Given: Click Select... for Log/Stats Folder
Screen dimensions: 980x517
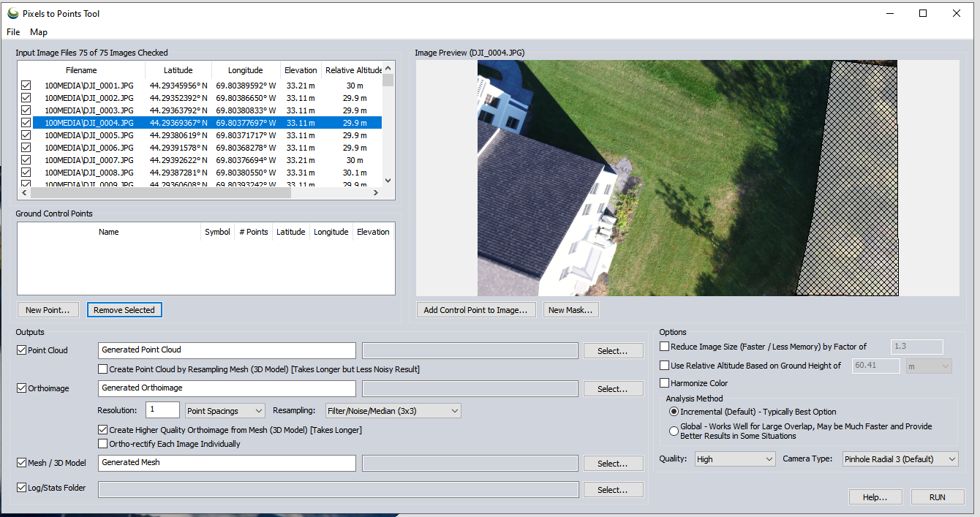Looking at the screenshot, I should click(613, 490).
